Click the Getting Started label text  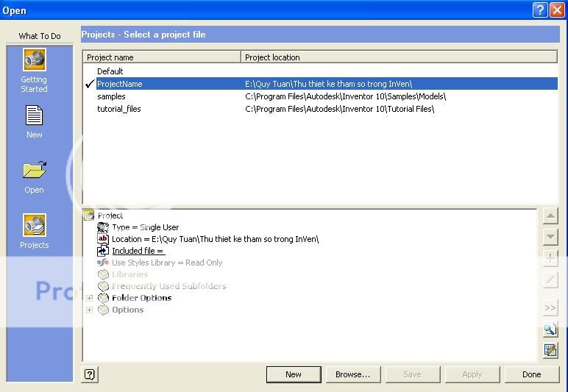[x=34, y=84]
